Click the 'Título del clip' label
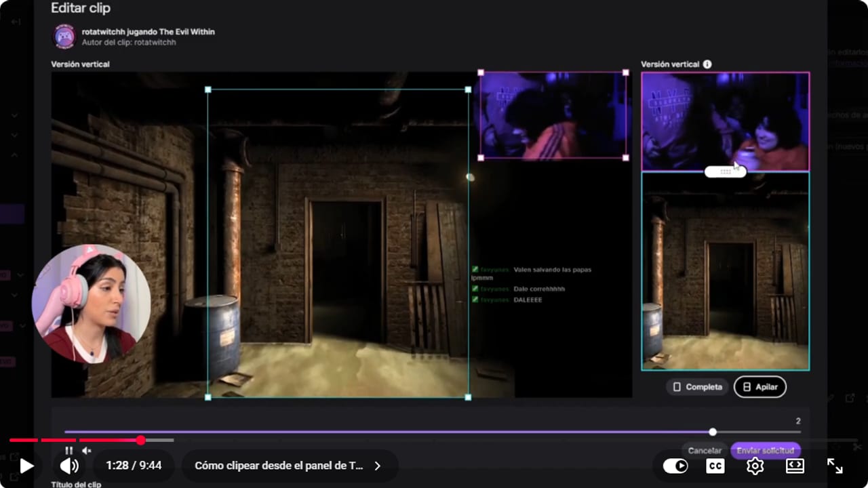The width and height of the screenshot is (868, 488). 76,484
